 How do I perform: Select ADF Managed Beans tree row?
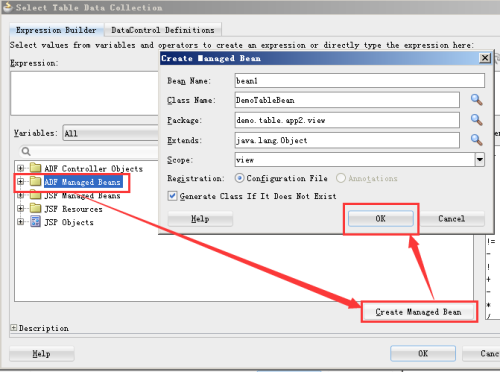[83, 182]
